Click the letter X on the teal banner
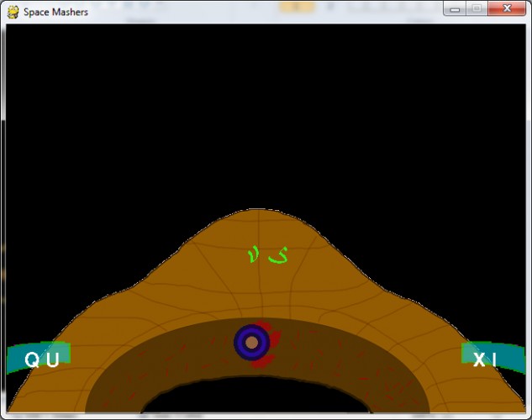The width and height of the screenshot is (532, 420). [479, 360]
